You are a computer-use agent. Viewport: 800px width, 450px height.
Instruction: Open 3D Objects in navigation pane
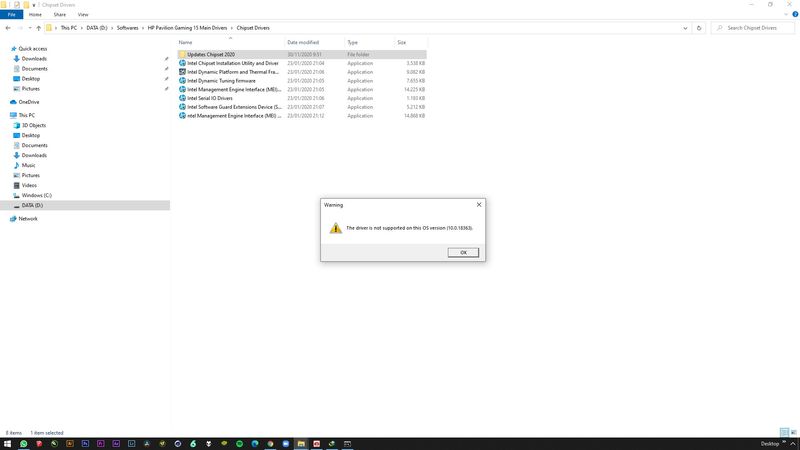[x=34, y=126]
